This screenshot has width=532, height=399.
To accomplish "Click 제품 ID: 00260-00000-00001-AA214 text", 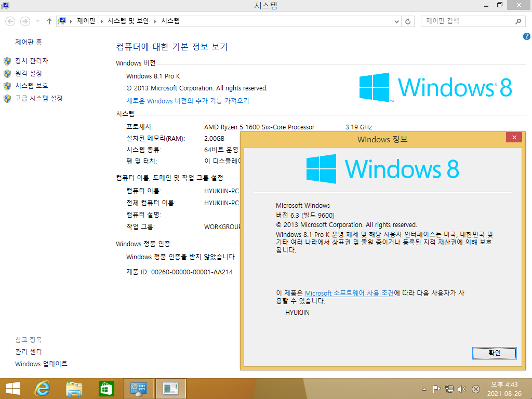I will point(179,272).
